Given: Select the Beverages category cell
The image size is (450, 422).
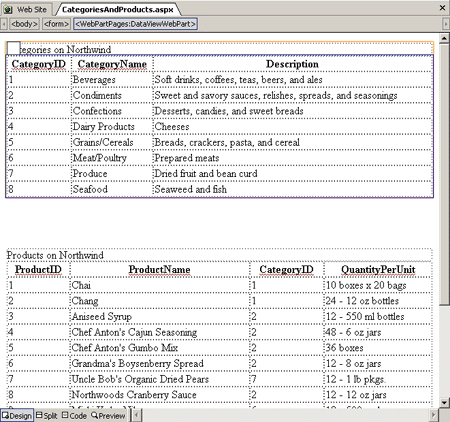Looking at the screenshot, I should [112, 80].
